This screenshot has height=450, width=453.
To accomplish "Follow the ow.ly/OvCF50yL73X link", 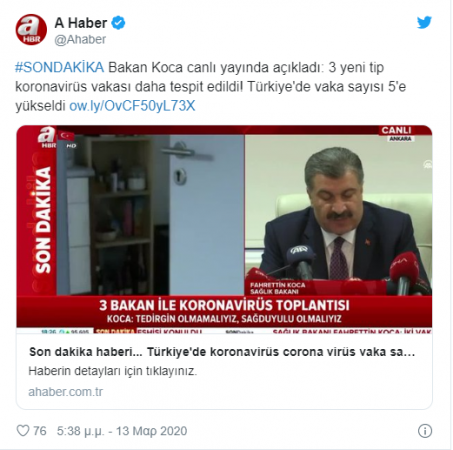I will pos(132,106).
